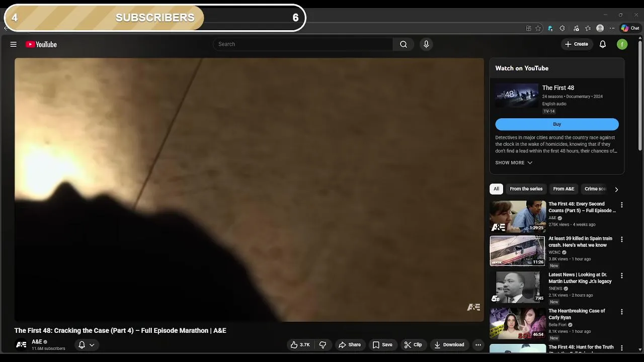The image size is (644, 362).
Task: Start voice search with the microphone
Action: [x=426, y=44]
